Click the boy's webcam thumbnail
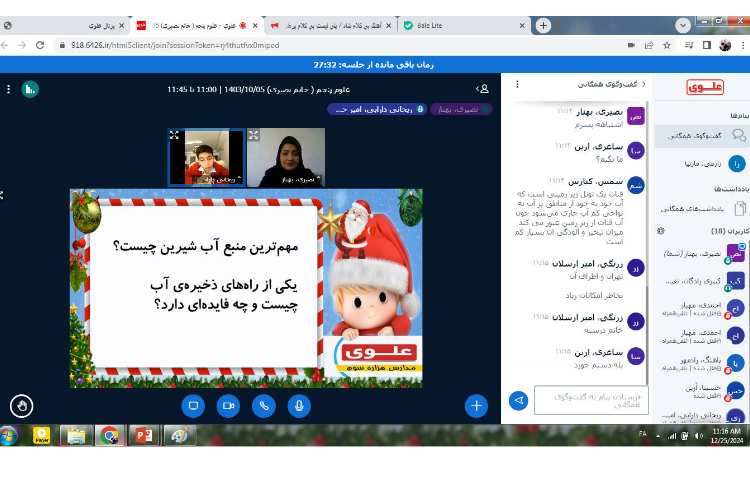Viewport: 750px width, 480px height. [207, 157]
